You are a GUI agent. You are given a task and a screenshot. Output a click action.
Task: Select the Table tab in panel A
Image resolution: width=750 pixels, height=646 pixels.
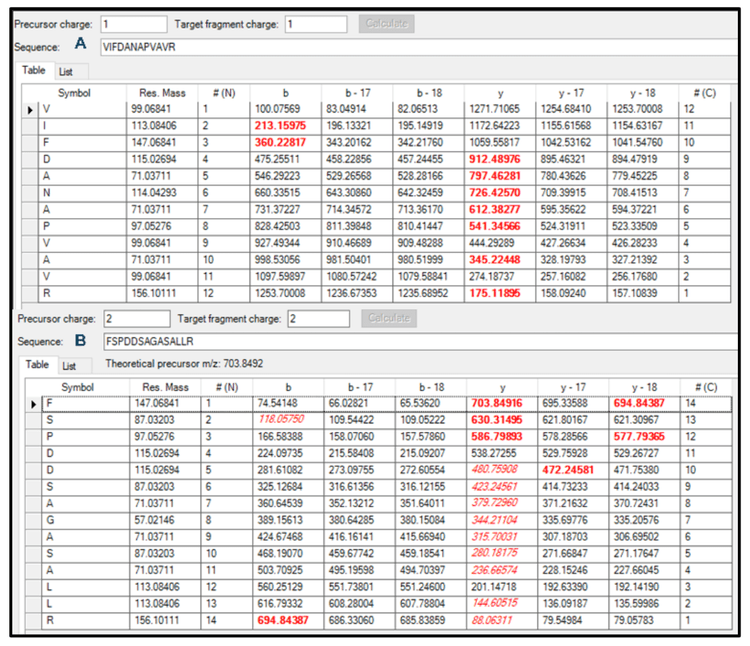tap(34, 70)
